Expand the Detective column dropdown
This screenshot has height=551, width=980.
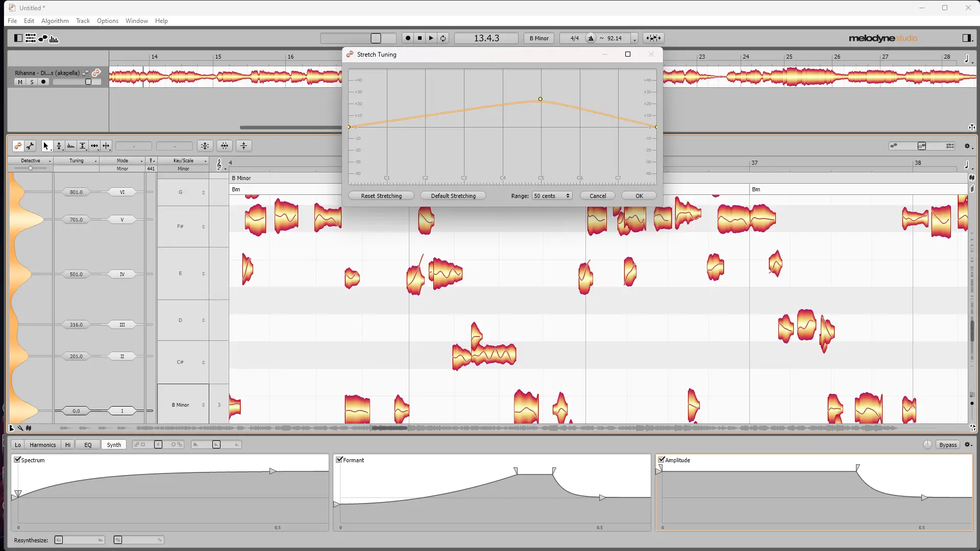50,161
